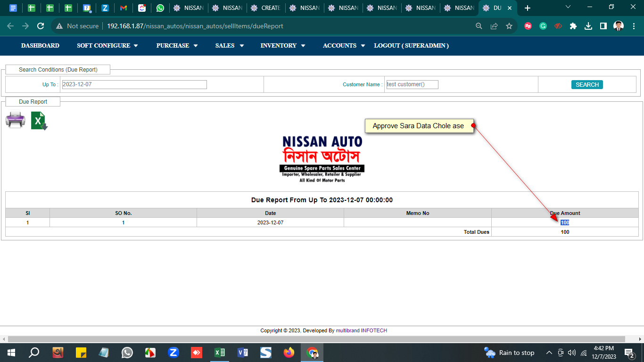This screenshot has width=644, height=362.
Task: Switch to Excel on the taskbar
Action: (220, 353)
